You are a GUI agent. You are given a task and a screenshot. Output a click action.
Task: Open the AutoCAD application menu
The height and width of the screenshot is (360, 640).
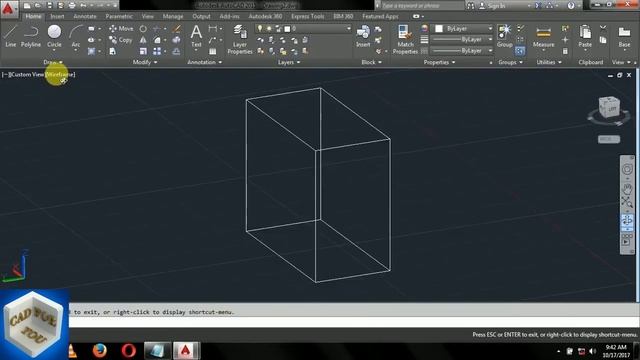point(8,9)
